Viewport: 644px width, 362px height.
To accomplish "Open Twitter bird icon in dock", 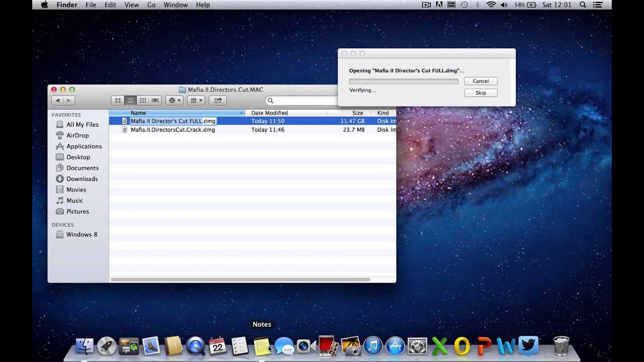I will (x=528, y=346).
